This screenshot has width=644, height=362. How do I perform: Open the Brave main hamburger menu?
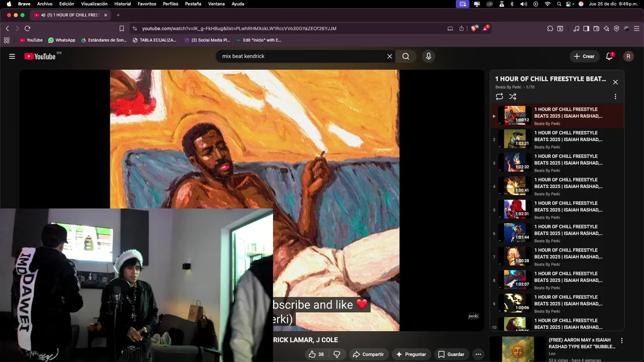point(636,29)
